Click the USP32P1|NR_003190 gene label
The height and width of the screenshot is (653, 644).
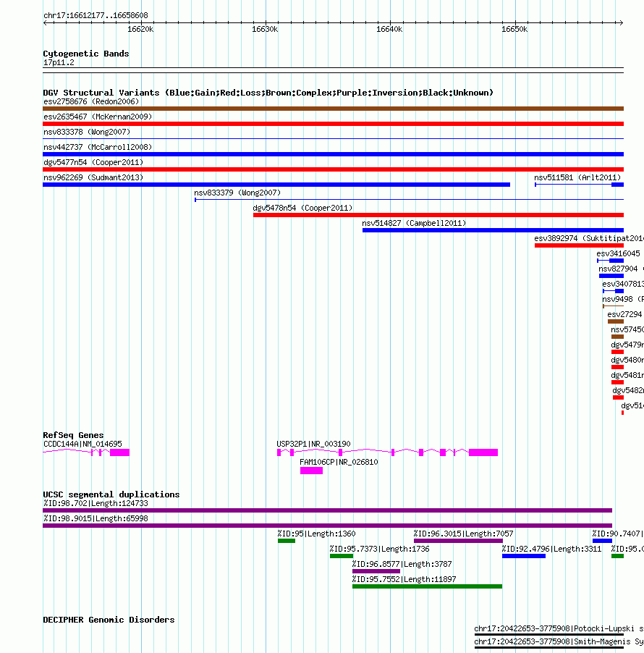(313, 444)
